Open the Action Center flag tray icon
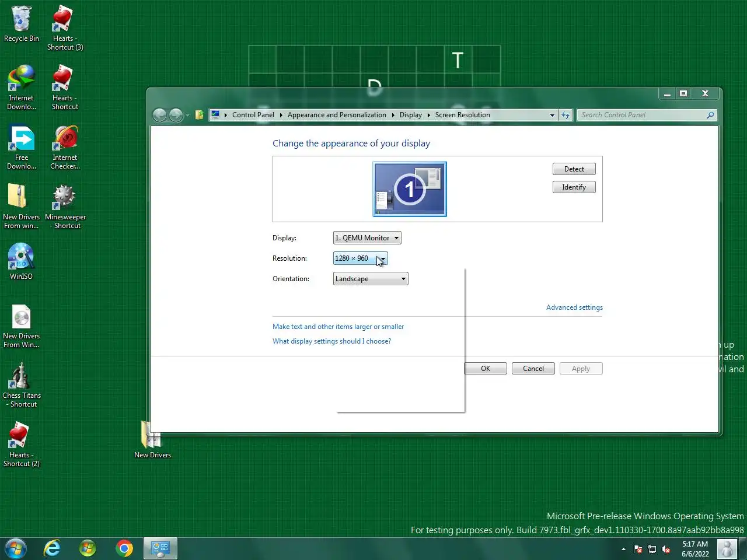This screenshot has height=560, width=747. pos(638,549)
